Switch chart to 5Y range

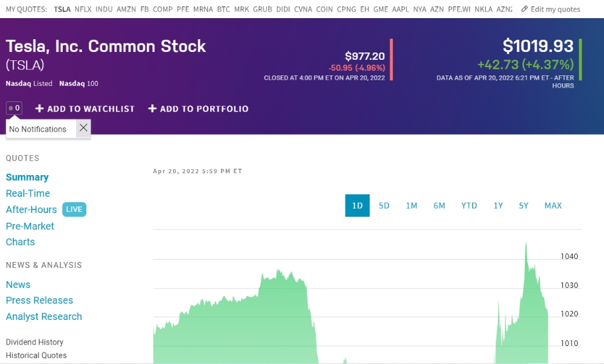(524, 205)
